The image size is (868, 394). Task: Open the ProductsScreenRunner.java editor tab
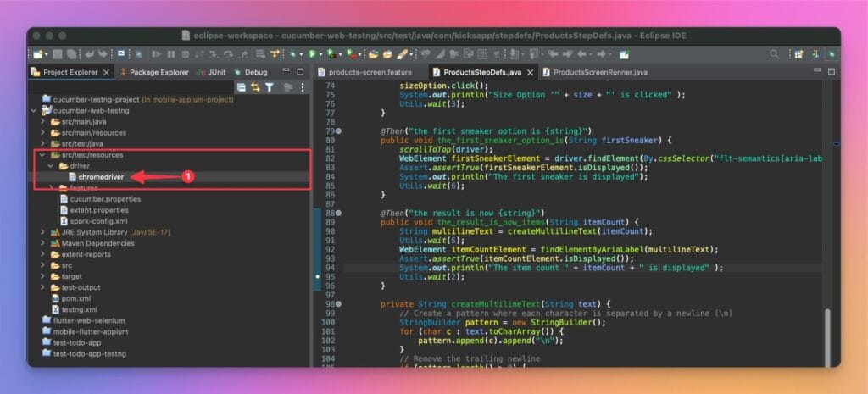pyautogui.click(x=595, y=72)
